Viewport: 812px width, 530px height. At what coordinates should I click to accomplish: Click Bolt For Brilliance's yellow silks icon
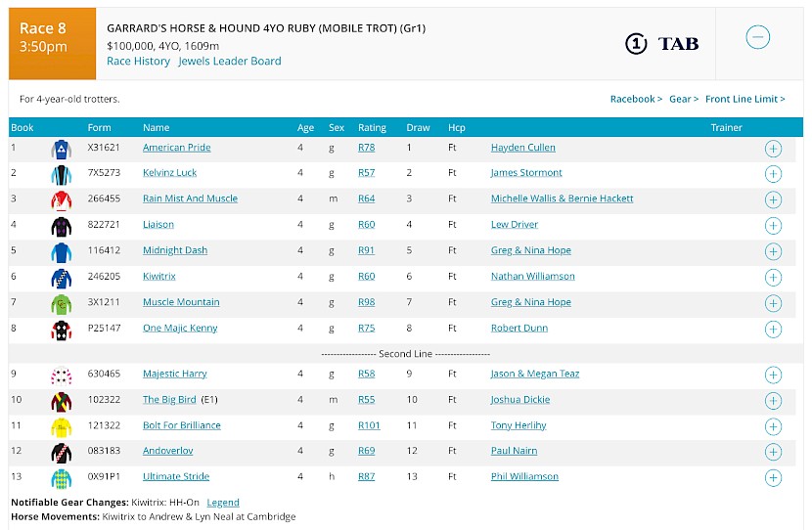(61, 427)
